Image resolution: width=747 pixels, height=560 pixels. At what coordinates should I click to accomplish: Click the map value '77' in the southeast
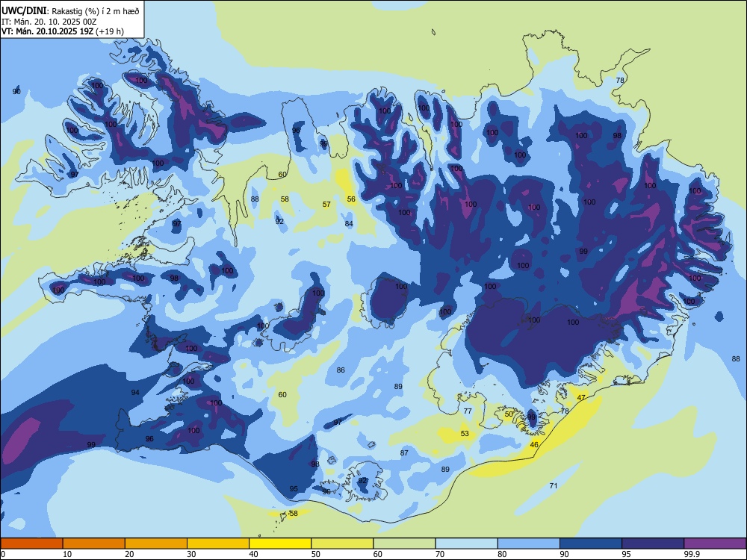pyautogui.click(x=468, y=411)
